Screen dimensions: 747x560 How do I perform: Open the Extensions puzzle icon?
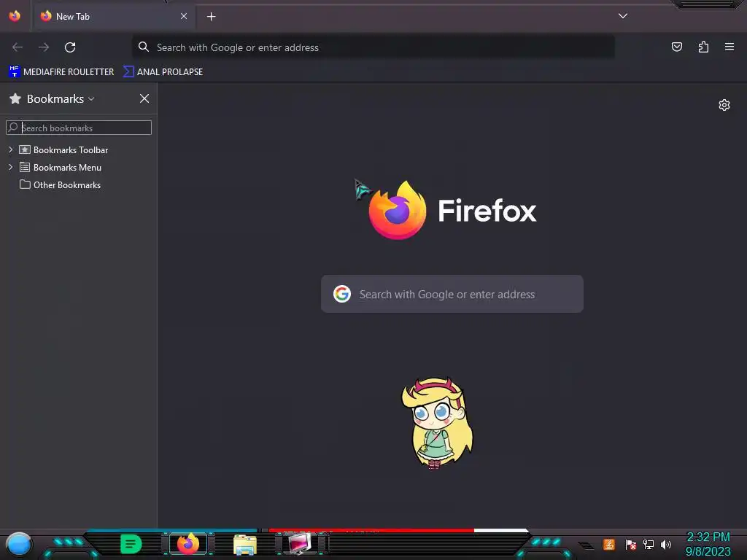coord(703,47)
